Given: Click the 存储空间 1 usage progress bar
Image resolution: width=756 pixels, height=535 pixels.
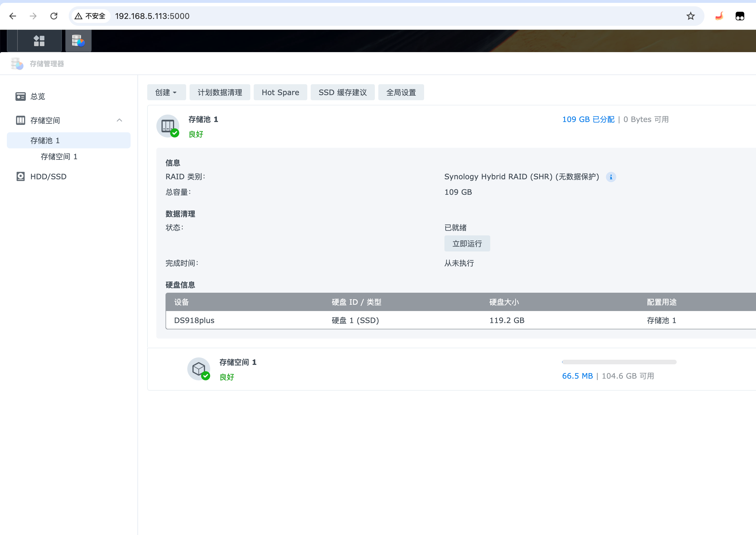Looking at the screenshot, I should point(619,362).
